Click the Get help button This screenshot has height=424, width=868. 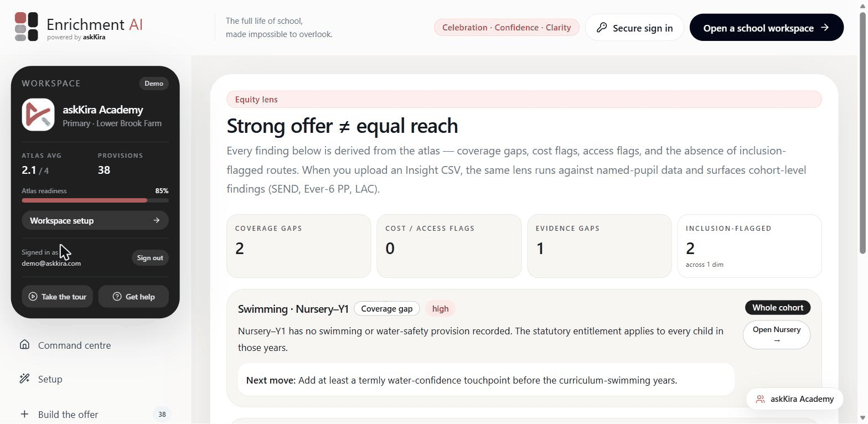(x=133, y=297)
